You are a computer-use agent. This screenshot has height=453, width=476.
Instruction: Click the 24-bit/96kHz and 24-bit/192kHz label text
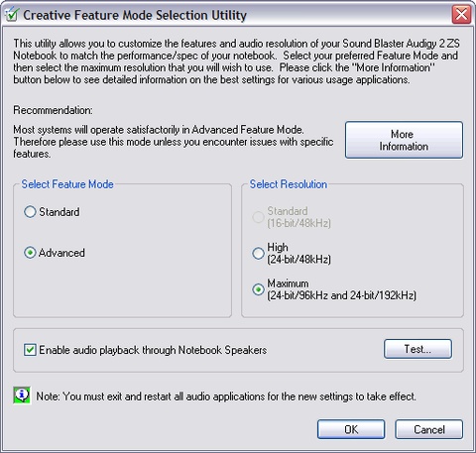pos(341,295)
